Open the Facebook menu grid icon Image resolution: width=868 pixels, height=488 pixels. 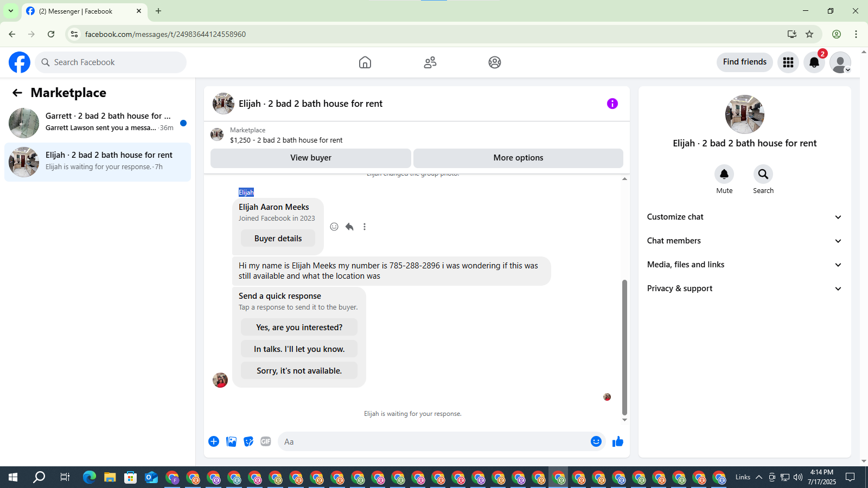[788, 62]
